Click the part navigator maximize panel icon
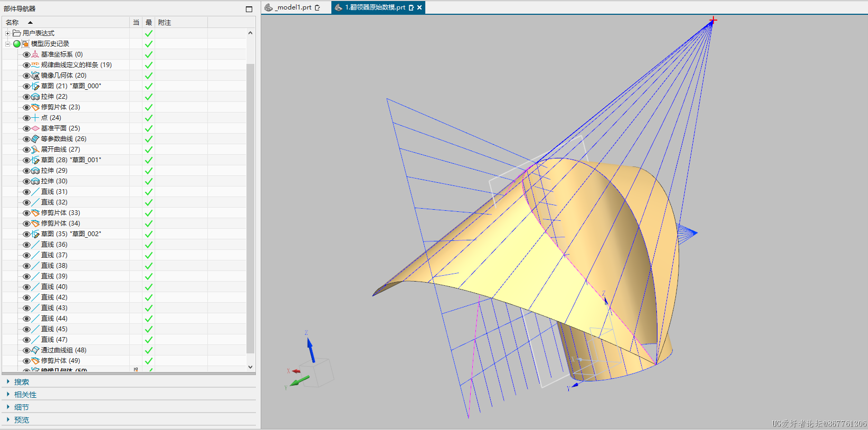Viewport: 868px width, 430px height. coord(249,9)
